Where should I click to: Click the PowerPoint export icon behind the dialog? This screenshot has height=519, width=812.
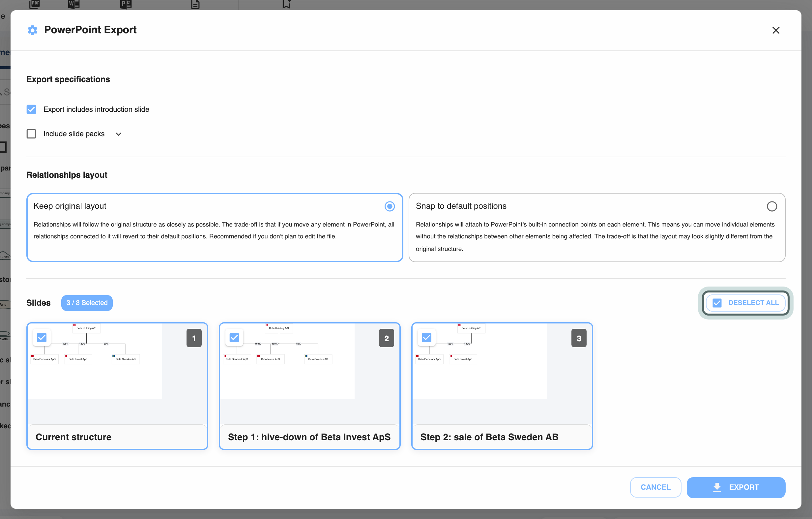pyautogui.click(x=126, y=4)
